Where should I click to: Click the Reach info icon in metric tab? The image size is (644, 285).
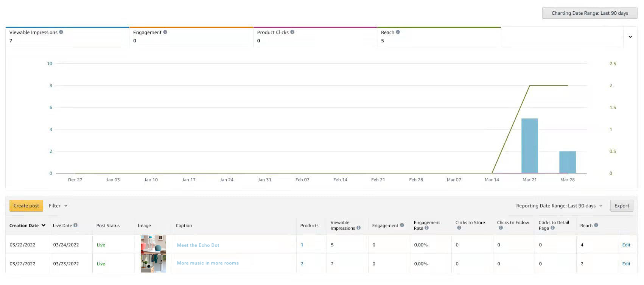tap(398, 32)
